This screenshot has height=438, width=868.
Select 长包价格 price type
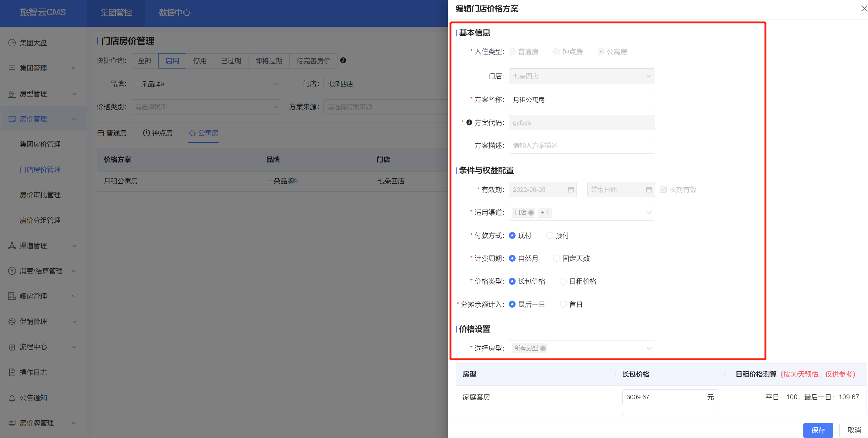point(512,281)
